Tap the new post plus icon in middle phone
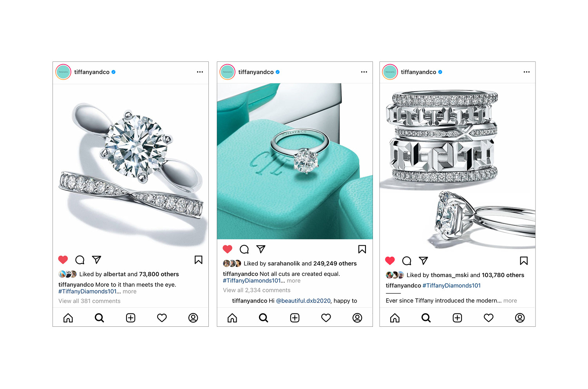This screenshot has width=588, height=389. point(295,318)
